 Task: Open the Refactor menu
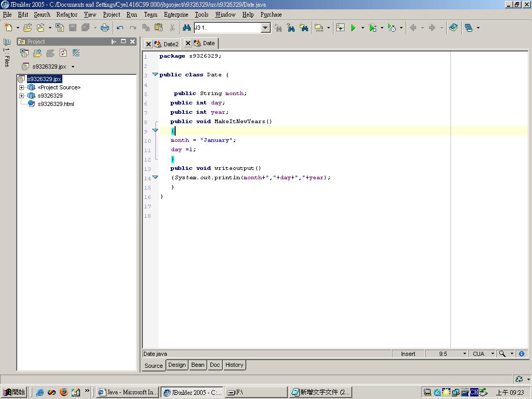click(67, 15)
